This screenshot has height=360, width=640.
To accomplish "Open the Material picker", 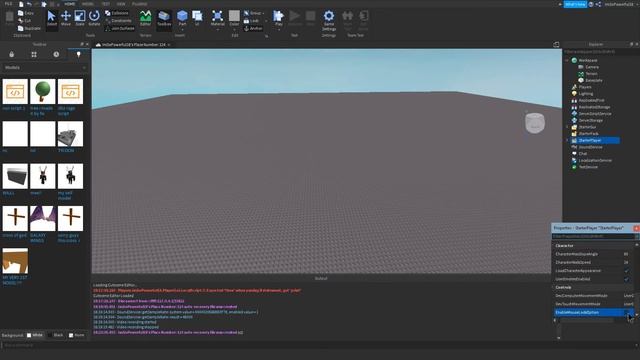I will pyautogui.click(x=218, y=19).
